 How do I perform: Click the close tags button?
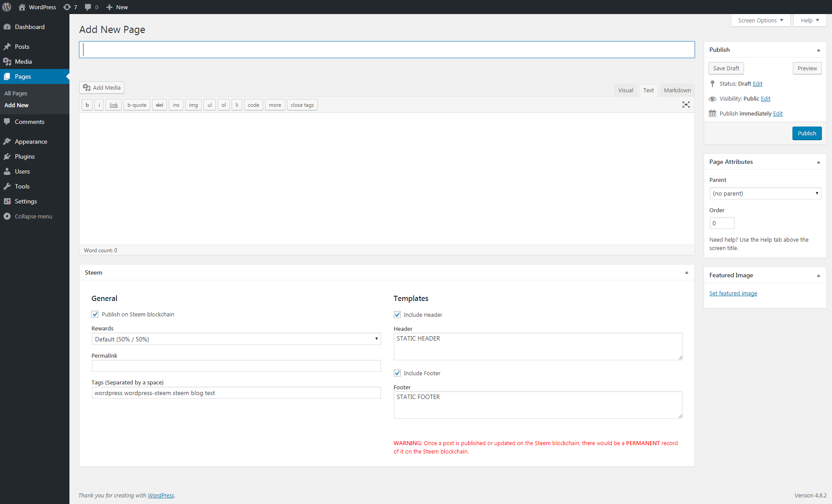[x=302, y=105]
